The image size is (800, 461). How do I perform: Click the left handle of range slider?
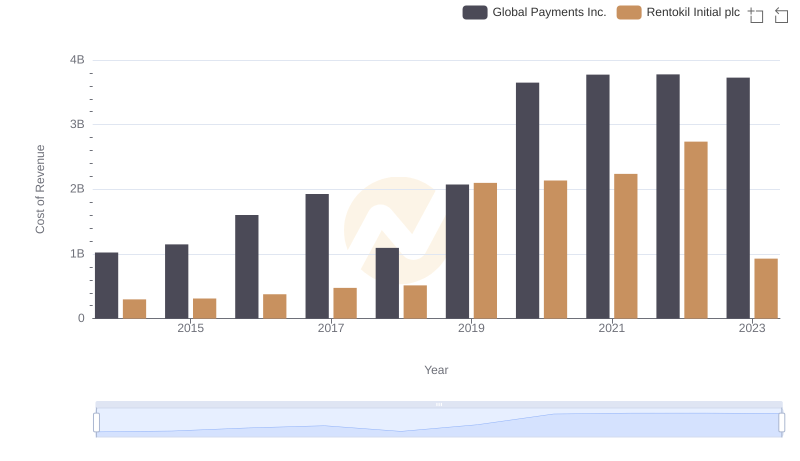97,422
